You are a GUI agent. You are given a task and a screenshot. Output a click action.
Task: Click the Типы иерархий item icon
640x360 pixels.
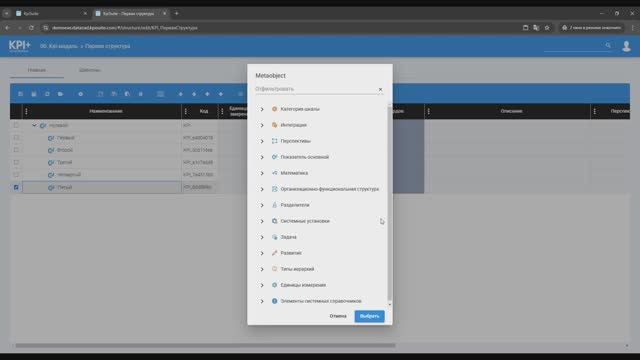[274, 269]
